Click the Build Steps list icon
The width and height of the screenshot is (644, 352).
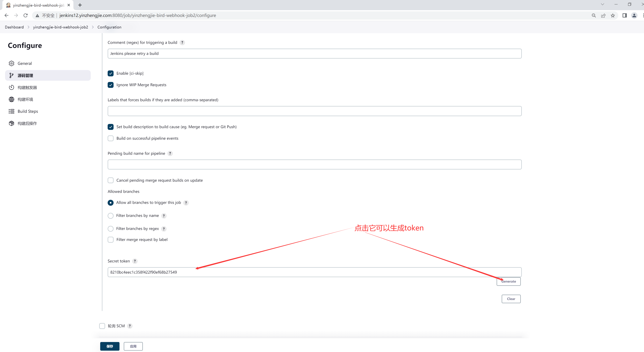coord(12,111)
